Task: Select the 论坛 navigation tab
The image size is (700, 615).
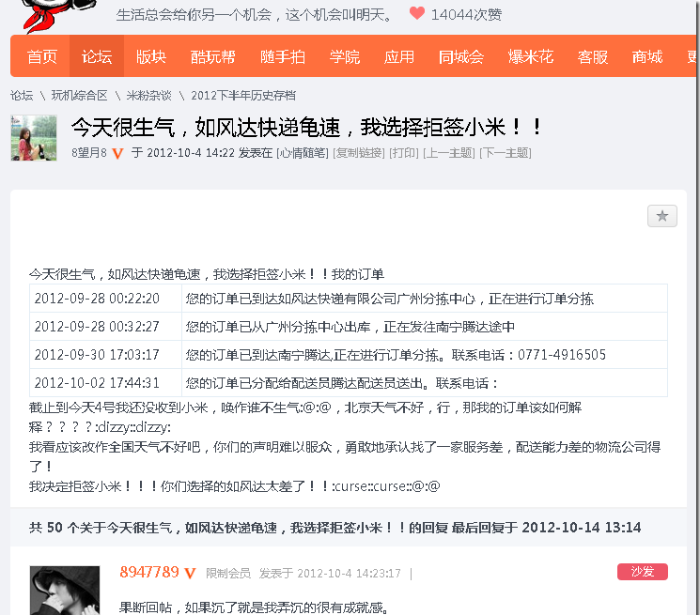Action: [97, 56]
